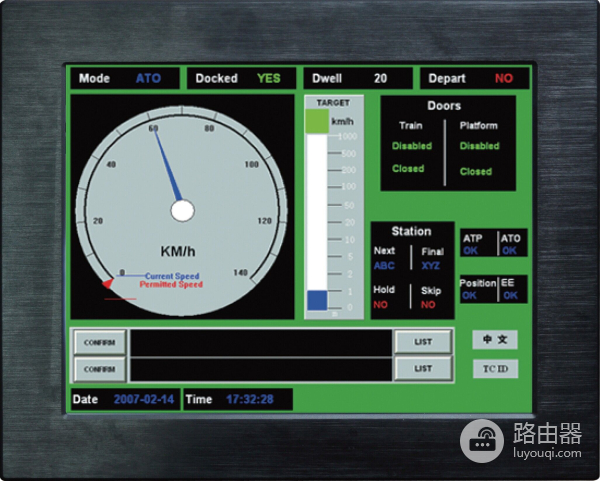600x481 pixels.
Task: Click the blue block on target bar
Action: pos(316,300)
